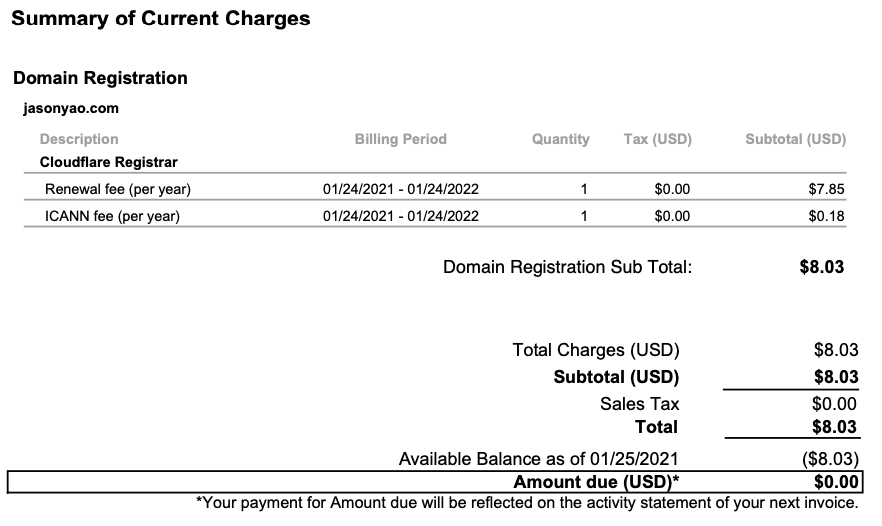Image resolution: width=882 pixels, height=526 pixels.
Task: Click the Renewal fee (per year) entry
Action: (x=118, y=189)
